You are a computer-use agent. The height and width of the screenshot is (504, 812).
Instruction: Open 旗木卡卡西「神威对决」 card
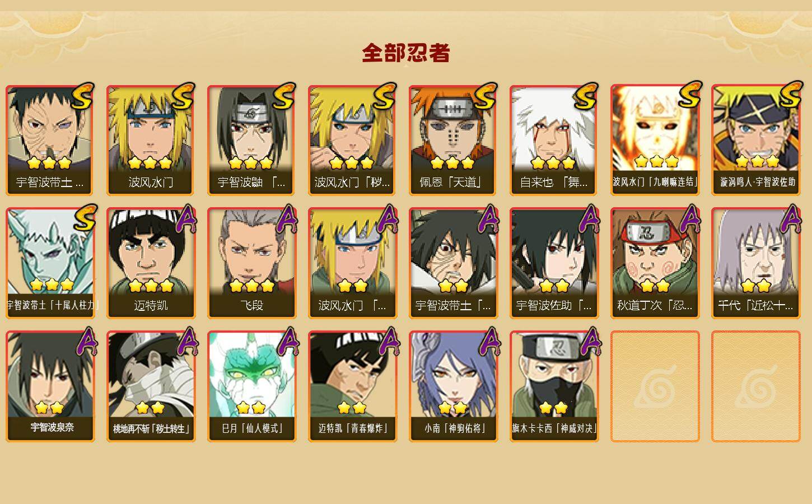[554, 386]
